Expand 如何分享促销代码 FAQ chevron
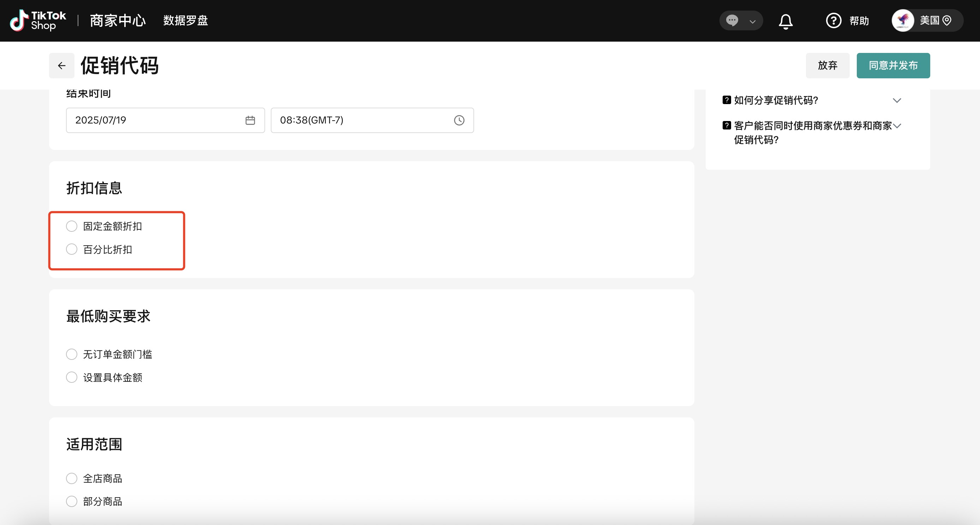This screenshot has width=980, height=525. [x=897, y=100]
